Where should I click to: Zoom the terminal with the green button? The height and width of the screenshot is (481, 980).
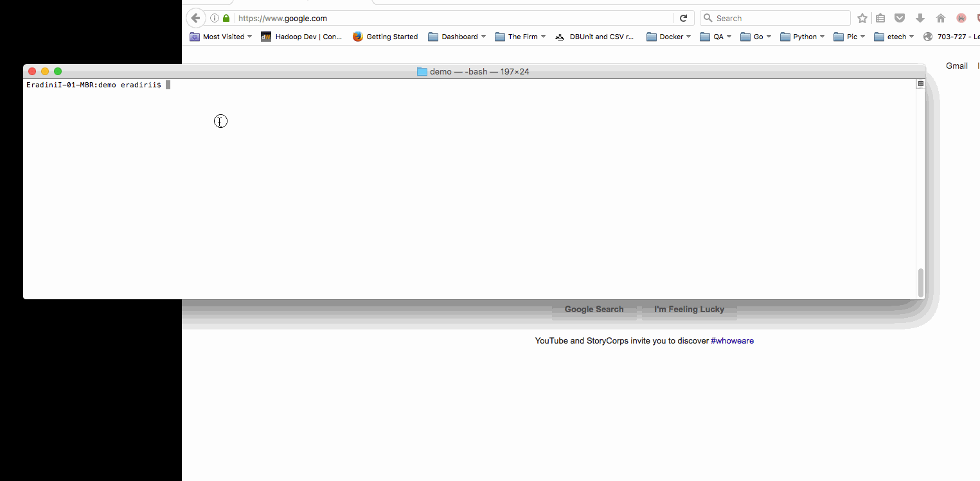click(x=58, y=71)
